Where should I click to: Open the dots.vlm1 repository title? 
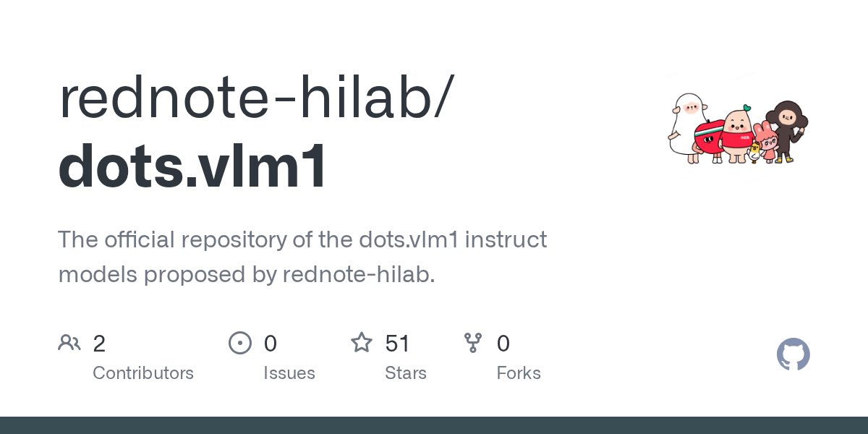[192, 166]
